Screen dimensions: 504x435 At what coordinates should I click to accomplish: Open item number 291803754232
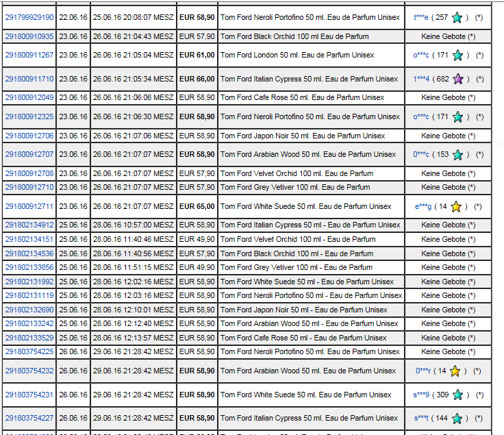tap(29, 371)
